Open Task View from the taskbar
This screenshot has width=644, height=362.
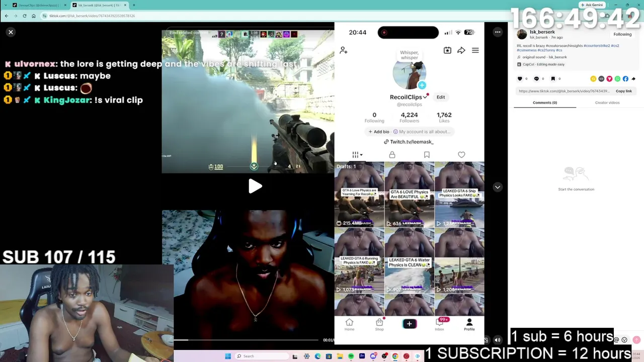point(295,356)
